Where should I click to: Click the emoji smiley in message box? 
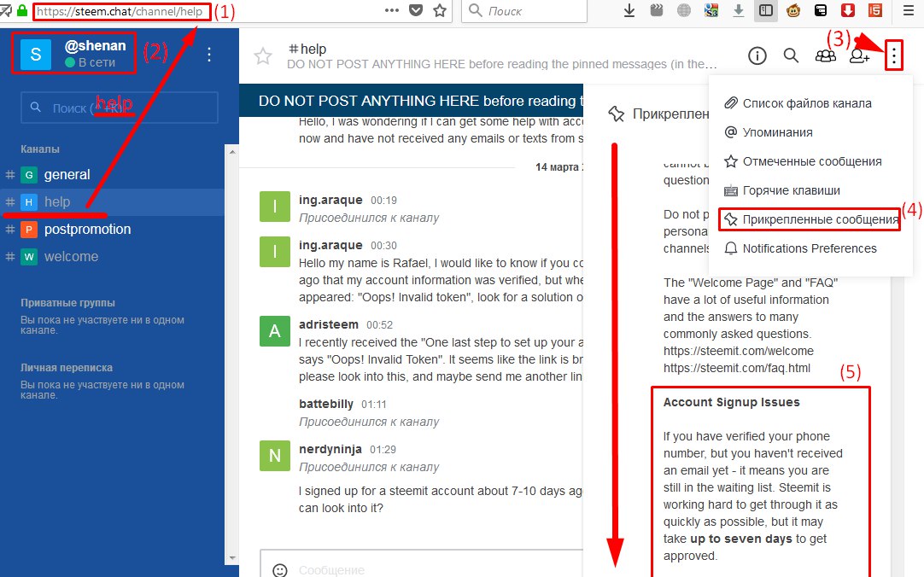click(280, 569)
